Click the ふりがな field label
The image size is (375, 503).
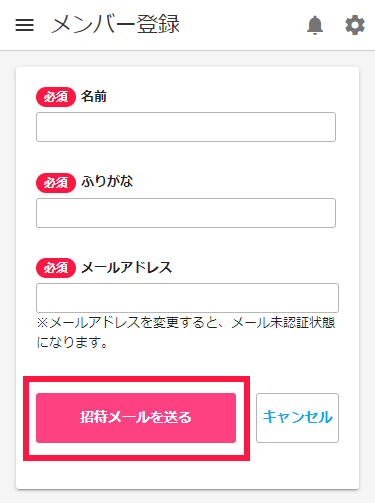[107, 182]
